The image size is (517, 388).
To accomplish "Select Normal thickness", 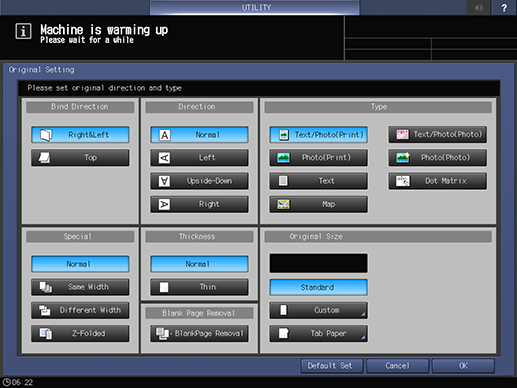I will (x=199, y=264).
